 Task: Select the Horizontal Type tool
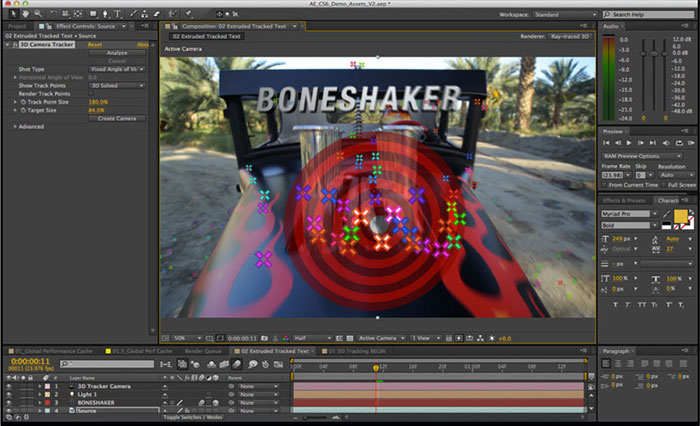coord(118,14)
